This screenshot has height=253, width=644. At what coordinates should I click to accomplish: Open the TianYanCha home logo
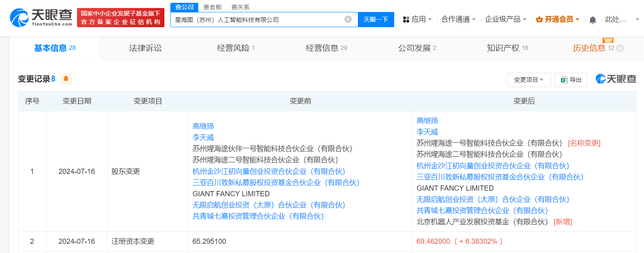click(x=41, y=18)
